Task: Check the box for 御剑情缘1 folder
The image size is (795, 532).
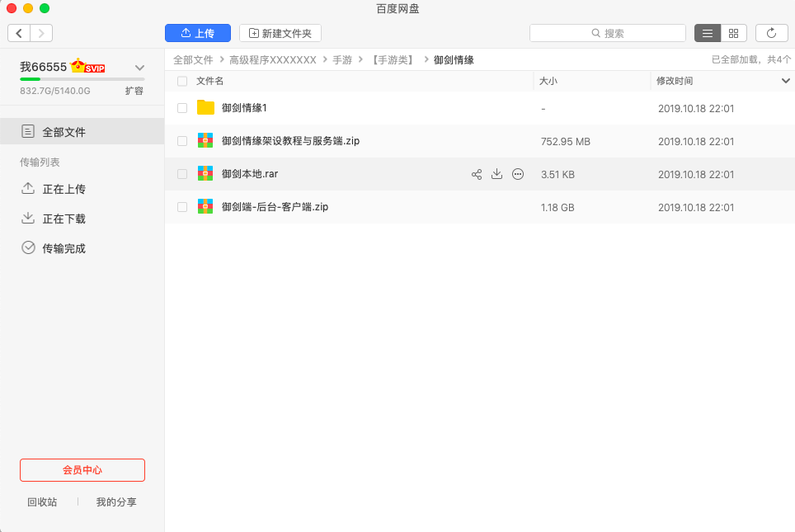Action: click(182, 108)
